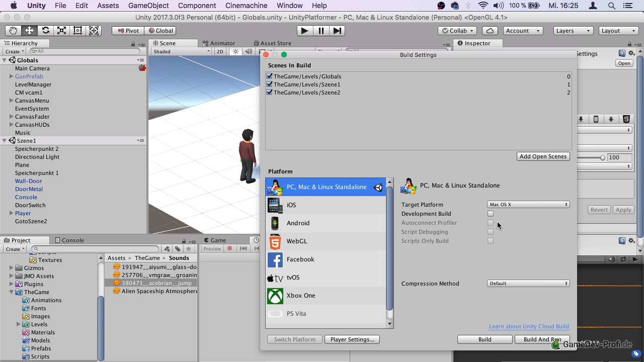The image size is (644, 362).
Task: Select the Move tool in toolbar
Action: [x=30, y=31]
